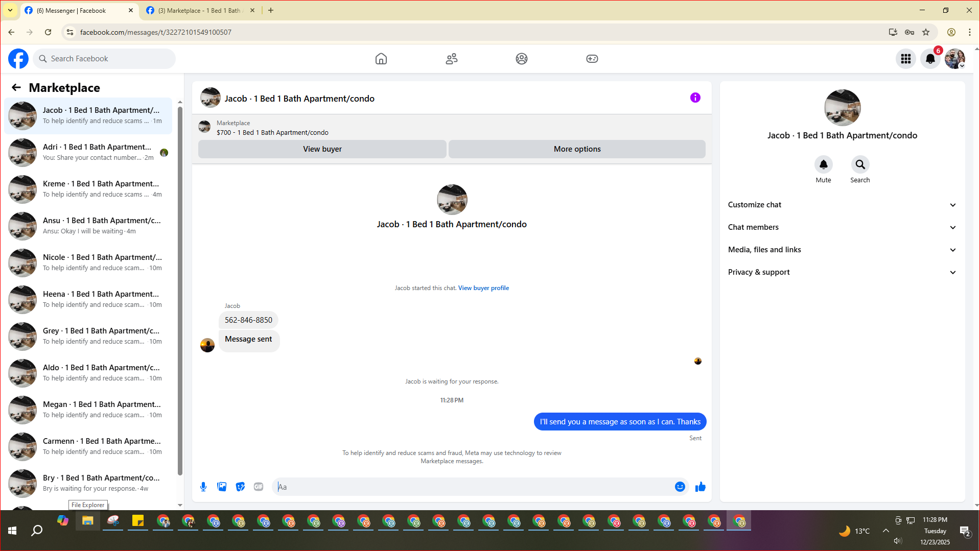Open the Adri apartment conversation
The height and width of the screenshot is (551, 980).
[88, 152]
